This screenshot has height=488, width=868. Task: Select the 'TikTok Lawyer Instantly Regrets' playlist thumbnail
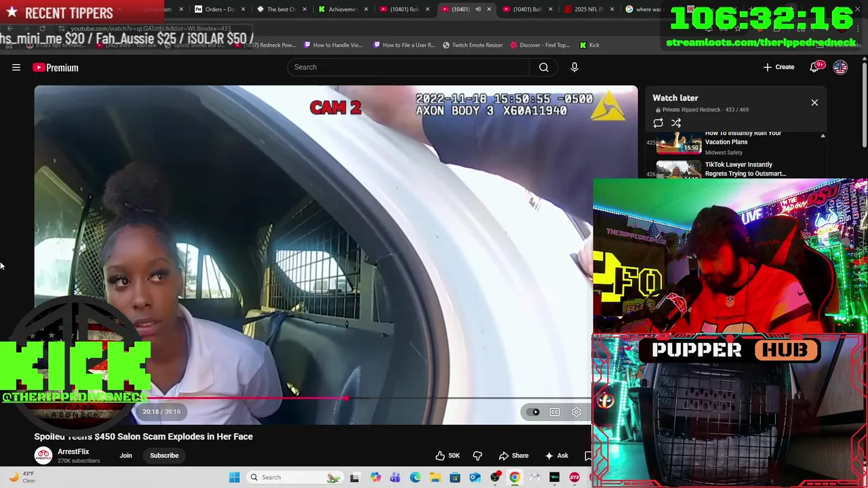pos(679,169)
